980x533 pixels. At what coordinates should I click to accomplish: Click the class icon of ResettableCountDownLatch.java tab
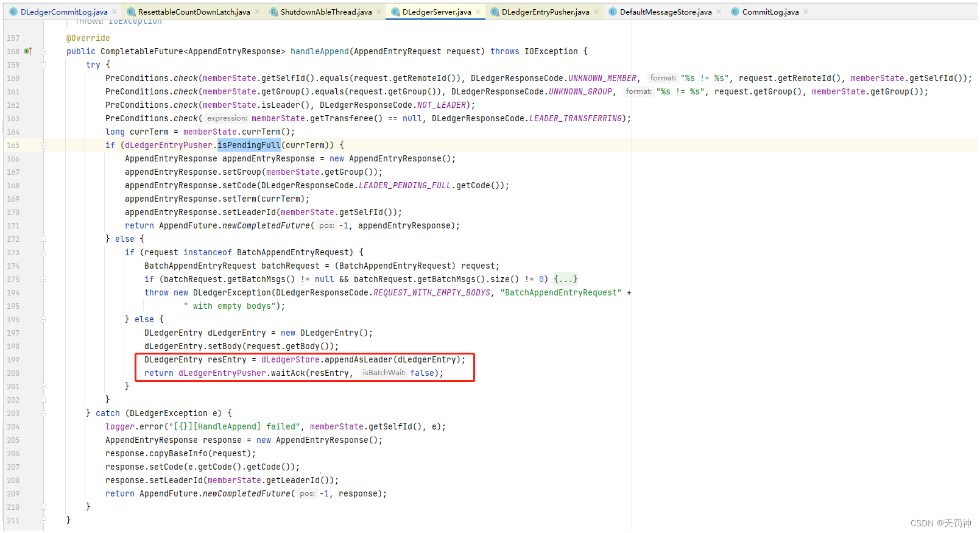[x=131, y=12]
